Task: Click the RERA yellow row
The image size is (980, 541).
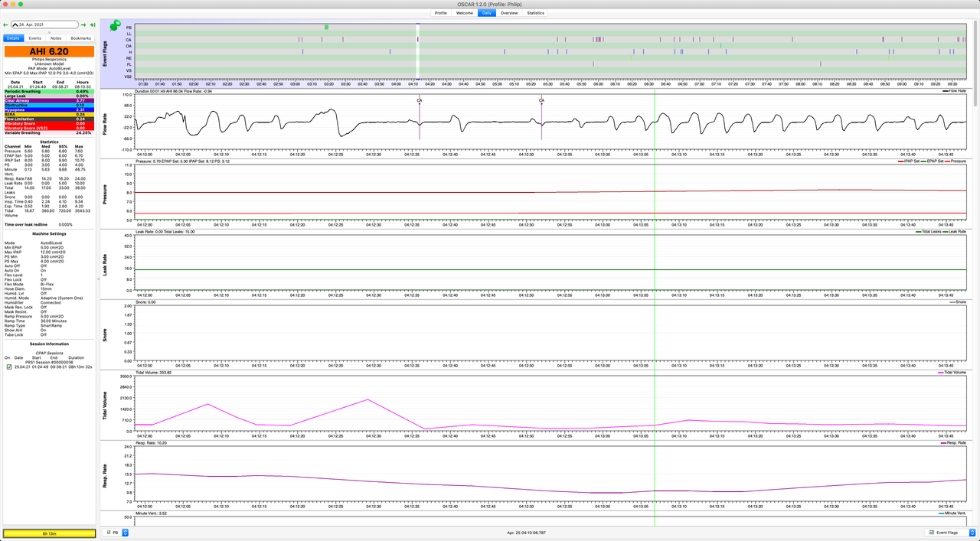Action: (49, 114)
